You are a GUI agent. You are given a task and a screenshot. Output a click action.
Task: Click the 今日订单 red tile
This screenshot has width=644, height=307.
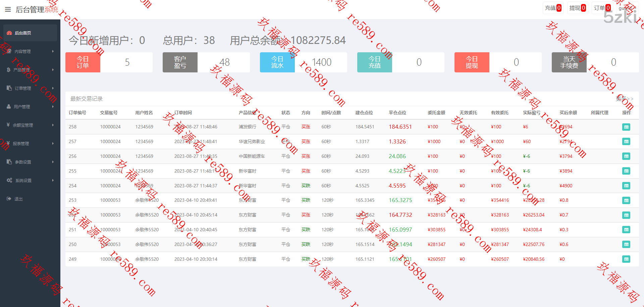(83, 62)
